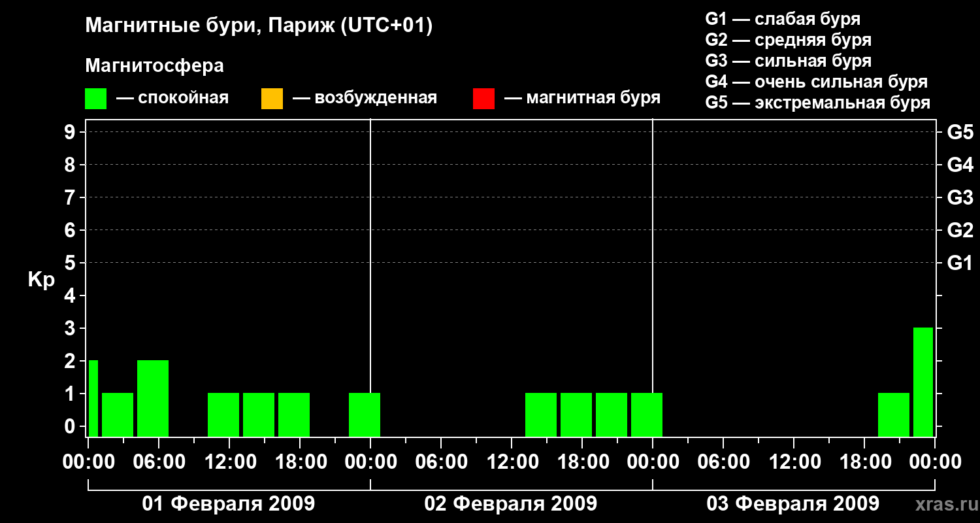Click the orange 'возбужденная' legend swatch
This screenshot has height=523, width=980.
272,99
